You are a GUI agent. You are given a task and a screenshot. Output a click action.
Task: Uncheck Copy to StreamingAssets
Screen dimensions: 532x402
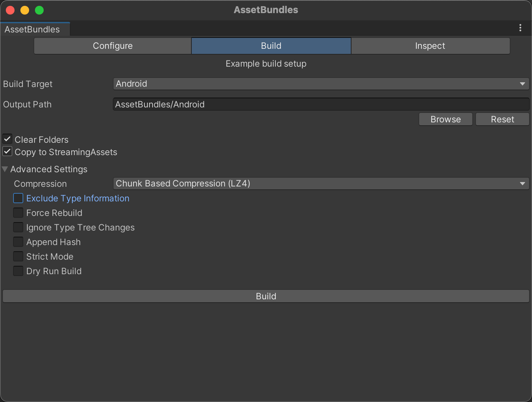pos(7,151)
